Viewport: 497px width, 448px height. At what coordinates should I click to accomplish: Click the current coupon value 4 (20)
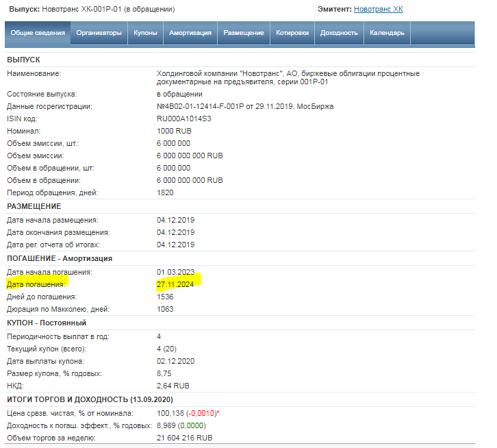[166, 349]
